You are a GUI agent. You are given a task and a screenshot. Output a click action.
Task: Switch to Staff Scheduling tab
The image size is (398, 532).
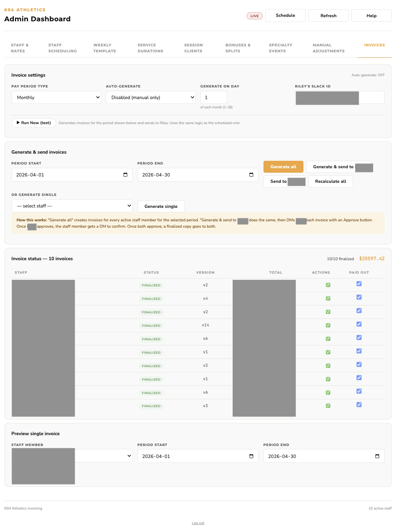[62, 48]
